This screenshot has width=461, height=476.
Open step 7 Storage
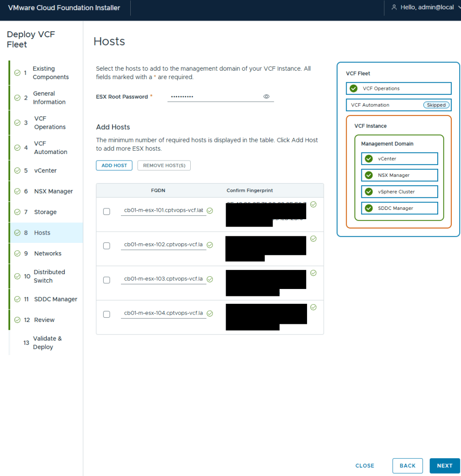[46, 212]
